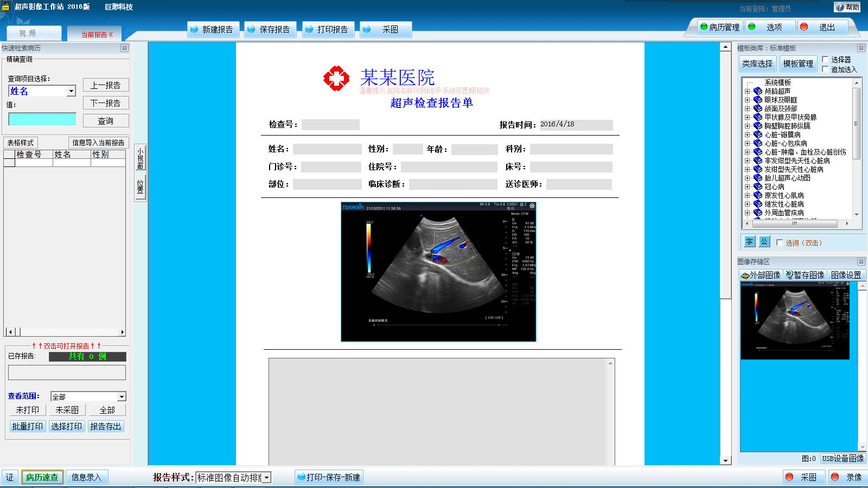Click 信息导入当前报告 button

pos(98,143)
